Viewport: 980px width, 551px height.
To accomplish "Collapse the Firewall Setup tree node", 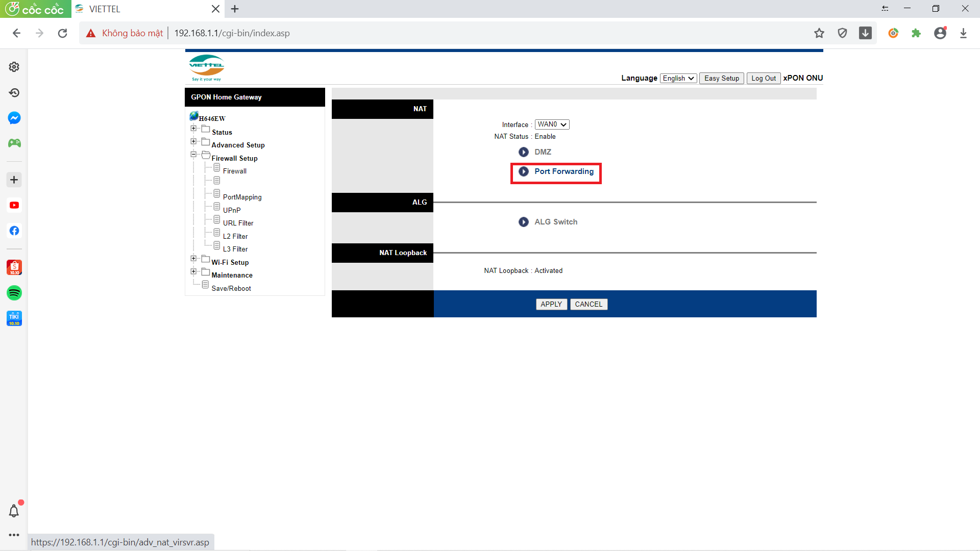I will (x=193, y=154).
